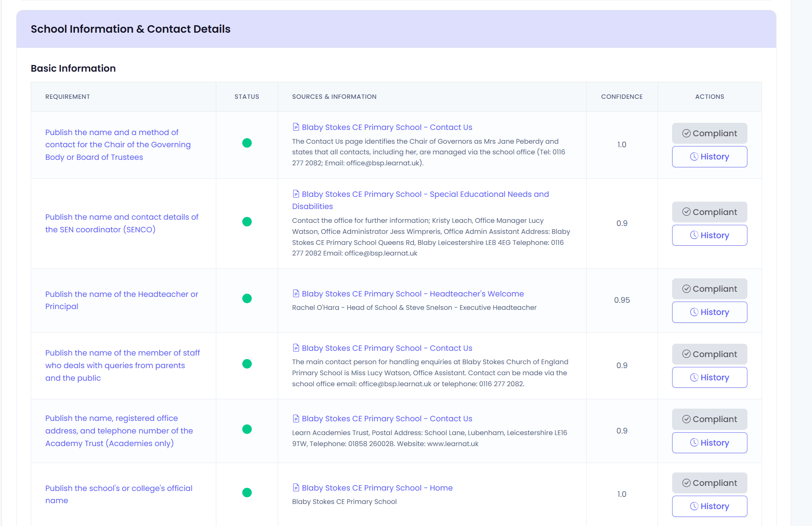This screenshot has width=812, height=526.
Task: Click the checkmark icon on the Headteacher row's Compliant badge
Action: click(686, 289)
